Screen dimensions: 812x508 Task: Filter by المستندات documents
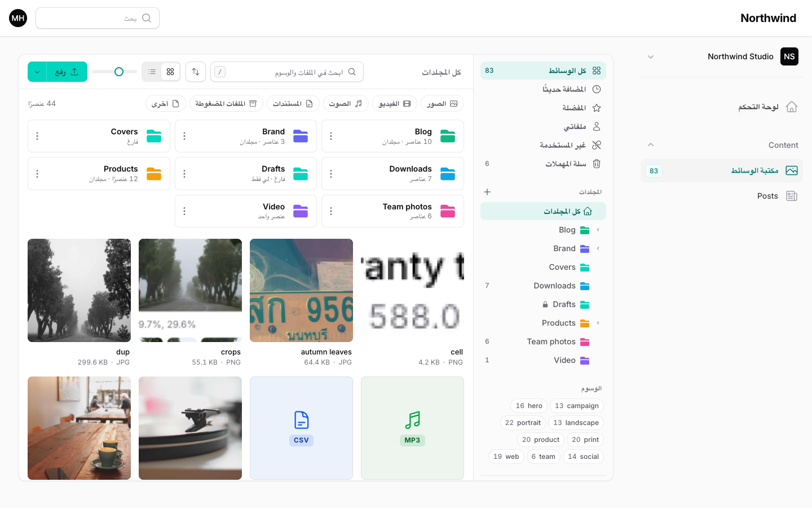coord(293,103)
